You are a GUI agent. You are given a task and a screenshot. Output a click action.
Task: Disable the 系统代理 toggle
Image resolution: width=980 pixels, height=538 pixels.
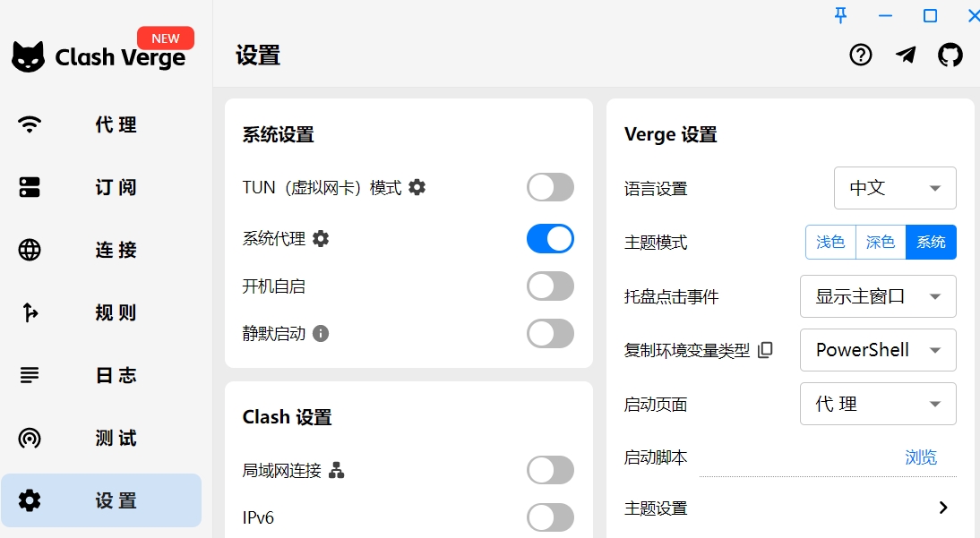coord(550,238)
